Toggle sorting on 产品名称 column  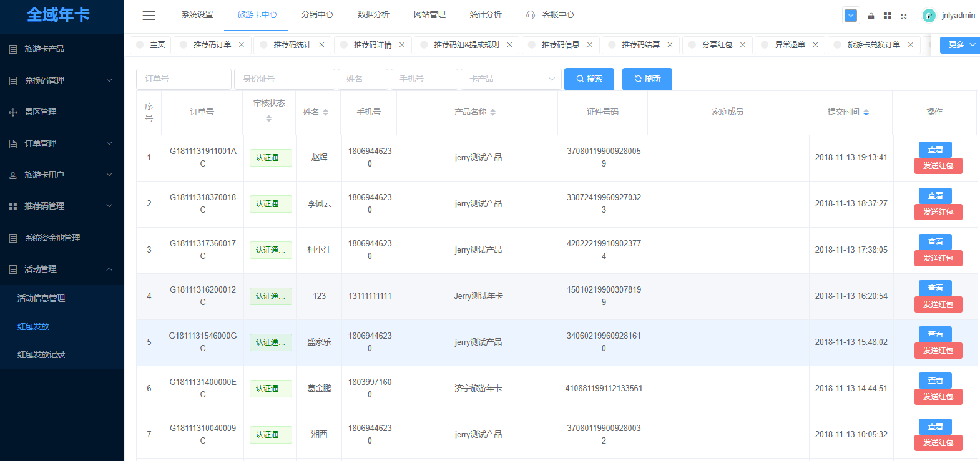pyautogui.click(x=492, y=112)
